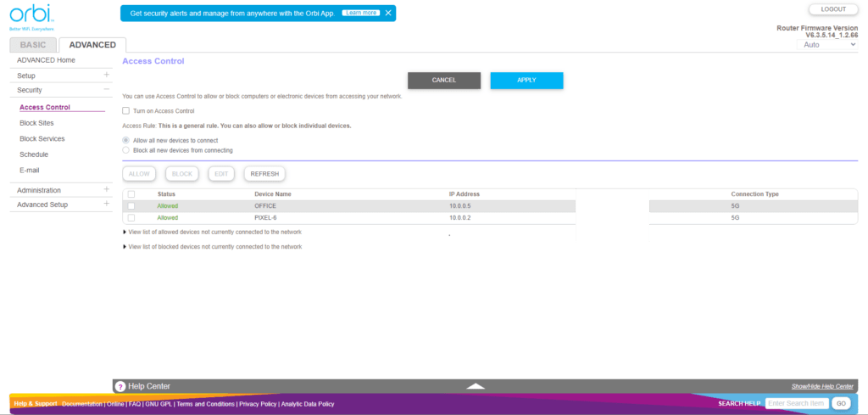Click the Search Help input field
Screen dimensions: 868x415
(796, 403)
